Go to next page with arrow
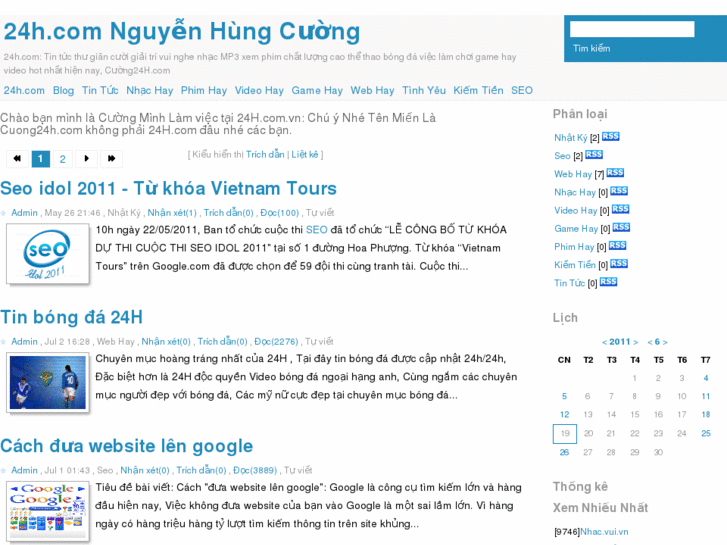Image resolution: width=727 pixels, height=545 pixels. (87, 159)
